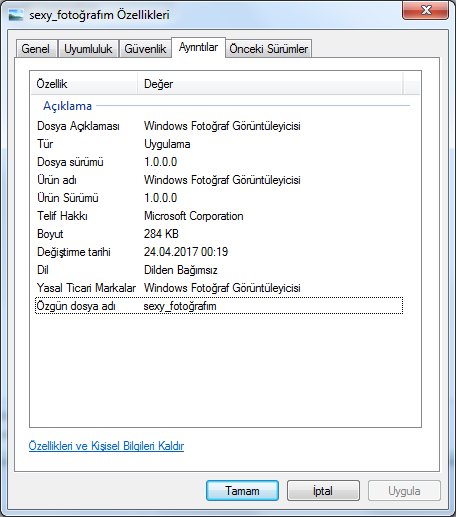Image resolution: width=457 pixels, height=517 pixels.
Task: Confirm with the Tamam button
Action: [x=242, y=491]
